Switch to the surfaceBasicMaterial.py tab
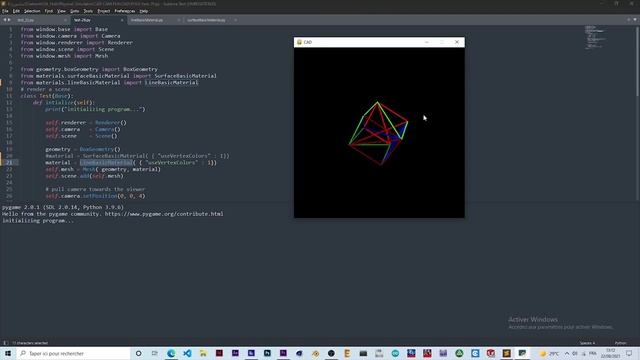640x360 pixels. click(x=211, y=20)
